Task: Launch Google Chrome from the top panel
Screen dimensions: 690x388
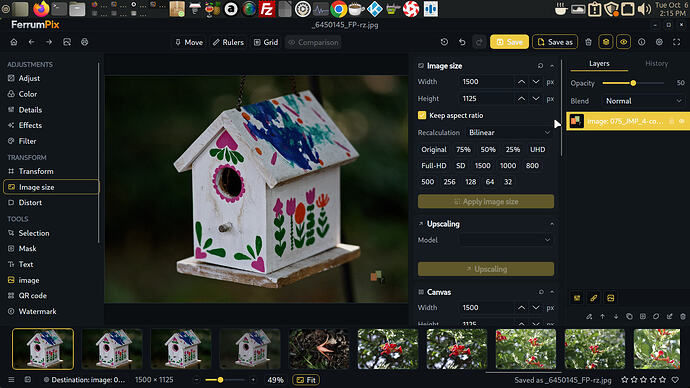Action: tap(338, 9)
